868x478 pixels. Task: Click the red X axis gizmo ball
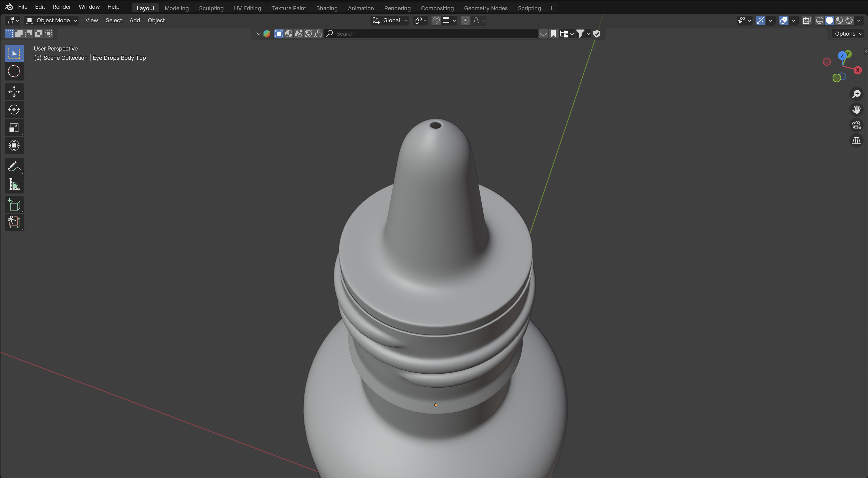click(x=857, y=70)
